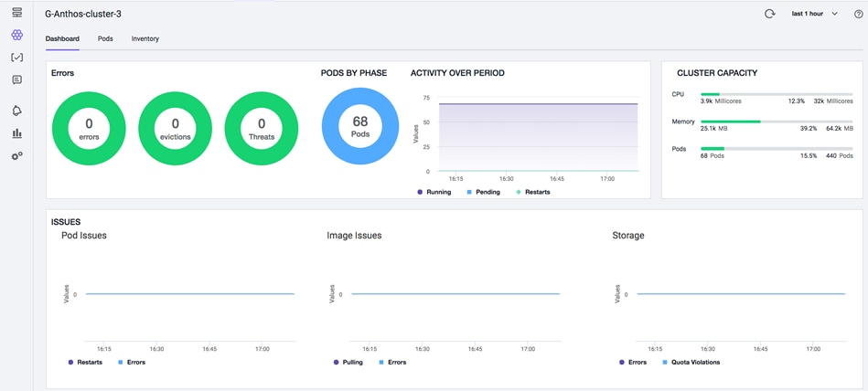The image size is (868, 391).
Task: Switch to the Dashboard tab
Action: [62, 38]
